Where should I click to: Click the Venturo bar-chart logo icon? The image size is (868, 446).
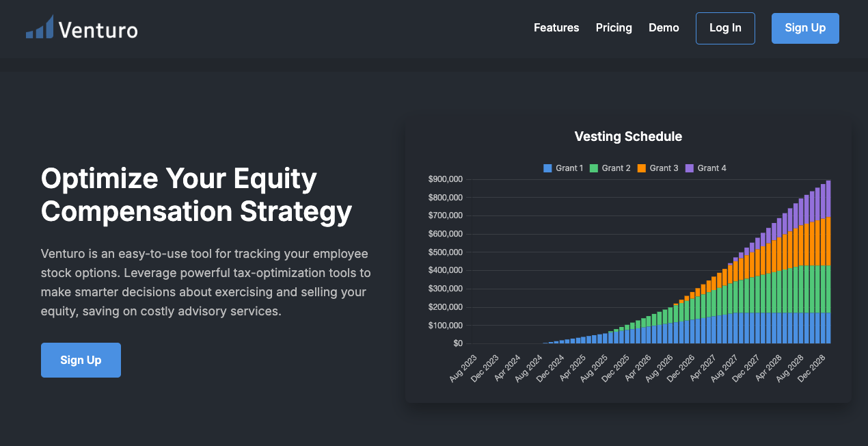point(40,27)
